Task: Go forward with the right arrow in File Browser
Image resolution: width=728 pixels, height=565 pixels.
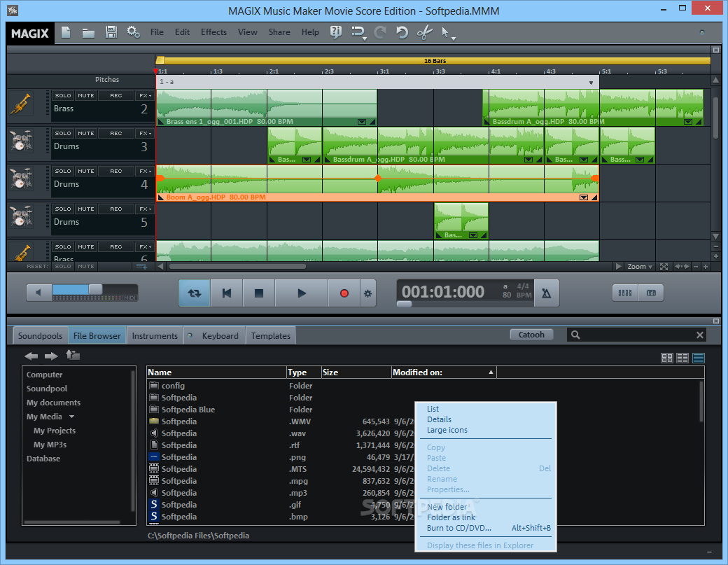Action: tap(51, 356)
